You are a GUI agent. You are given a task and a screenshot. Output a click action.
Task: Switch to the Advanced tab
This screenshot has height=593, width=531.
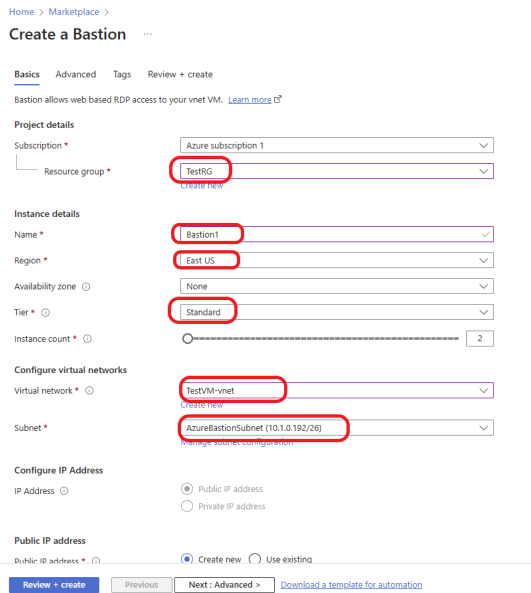tap(76, 75)
